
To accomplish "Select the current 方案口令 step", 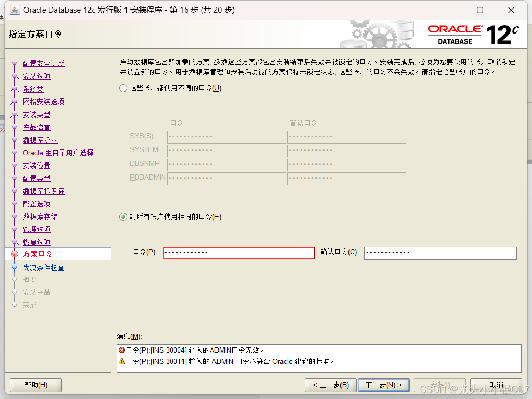I will click(x=37, y=254).
